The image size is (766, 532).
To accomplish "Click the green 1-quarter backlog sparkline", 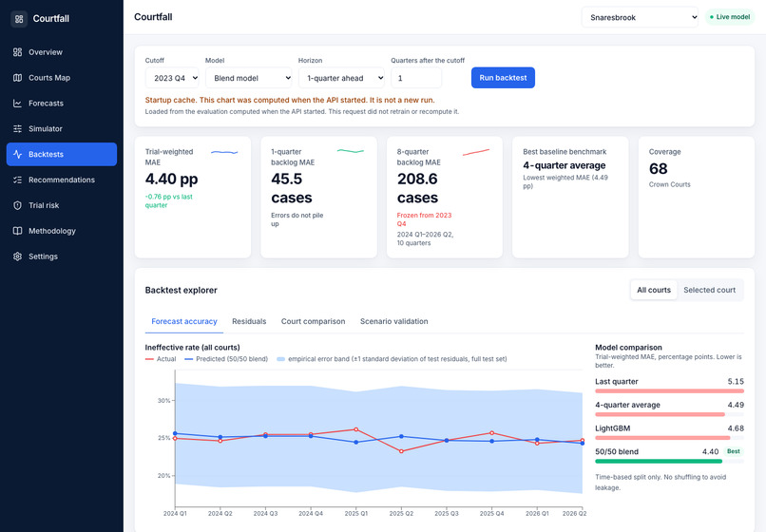I will pos(351,151).
